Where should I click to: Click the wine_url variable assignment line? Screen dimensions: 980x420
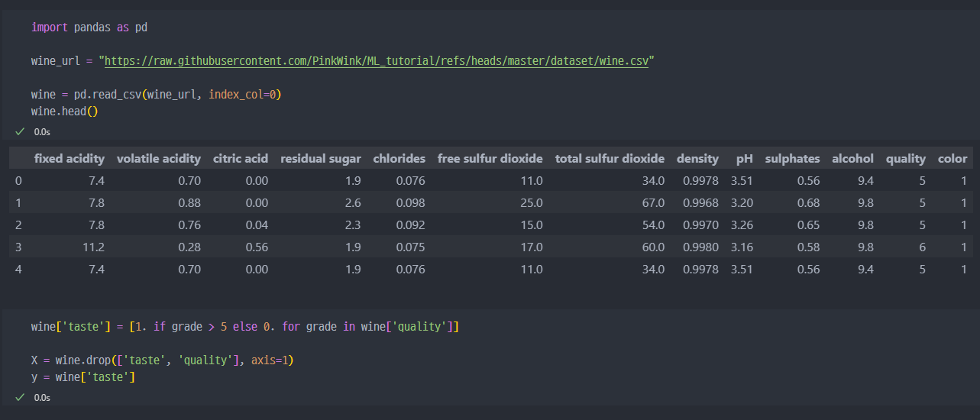coord(343,60)
